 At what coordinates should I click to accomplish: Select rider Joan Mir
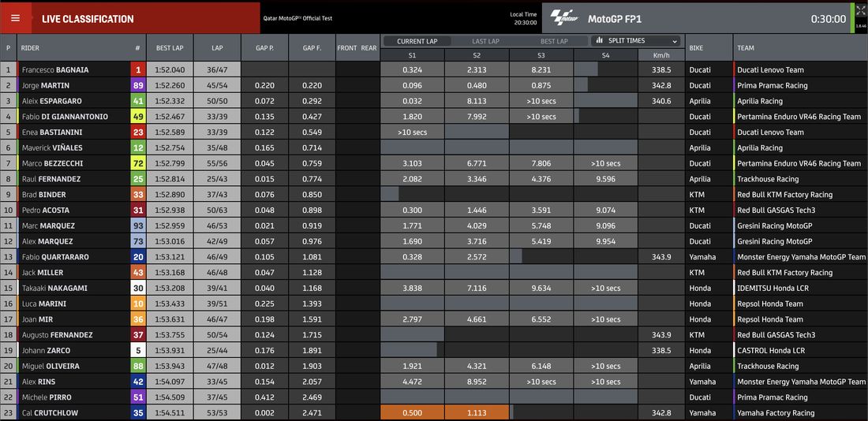point(38,319)
